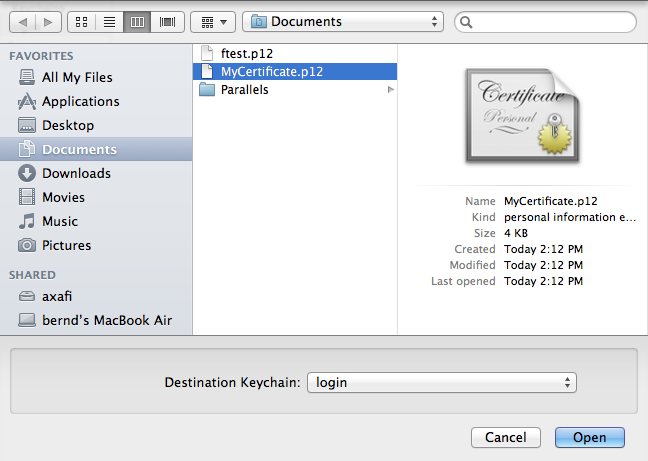
Task: Open the item arrangement dropdown
Action: (x=213, y=22)
